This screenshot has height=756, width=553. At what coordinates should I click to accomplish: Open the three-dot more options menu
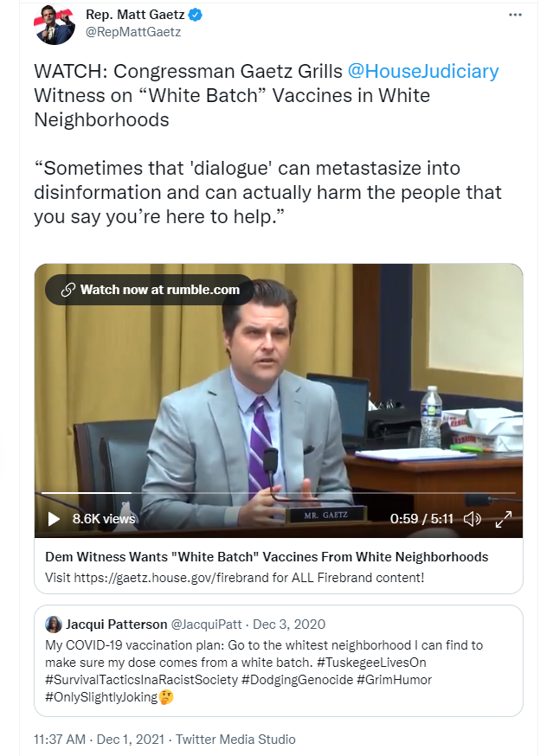pyautogui.click(x=515, y=15)
